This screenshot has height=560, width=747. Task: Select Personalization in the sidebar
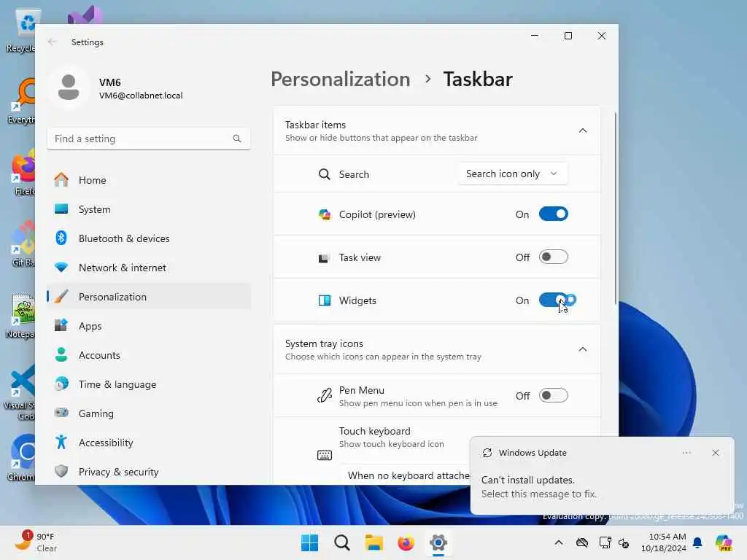click(149, 297)
